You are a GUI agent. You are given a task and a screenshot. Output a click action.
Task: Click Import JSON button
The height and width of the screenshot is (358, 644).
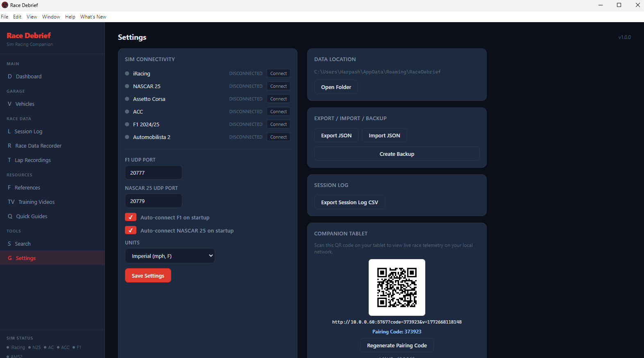384,135
